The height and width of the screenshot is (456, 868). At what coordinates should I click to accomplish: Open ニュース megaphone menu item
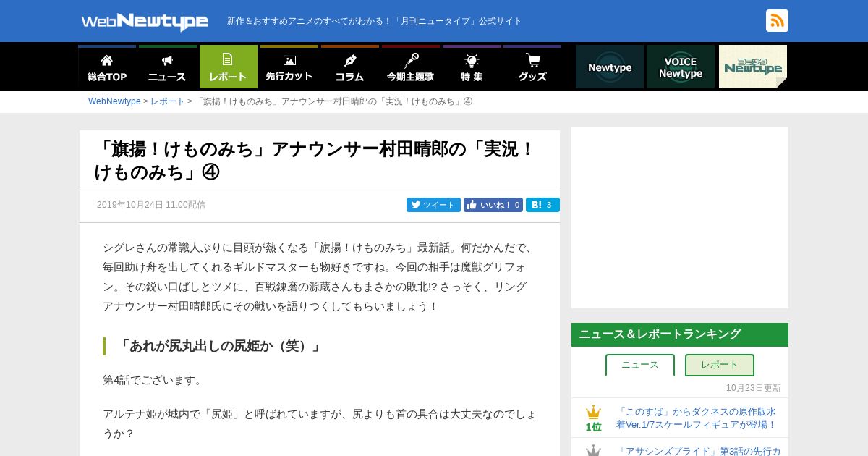click(167, 67)
